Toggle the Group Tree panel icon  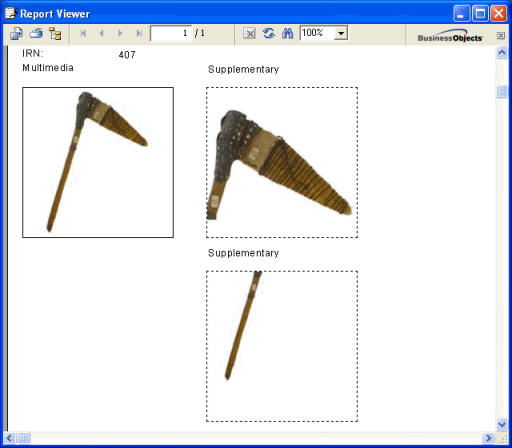(55, 34)
